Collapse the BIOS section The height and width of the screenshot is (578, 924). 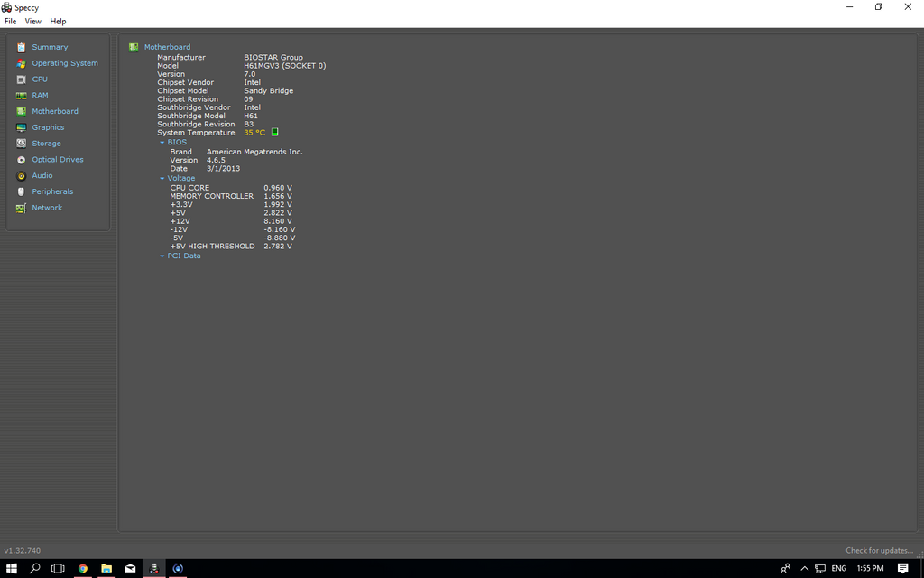coord(162,142)
